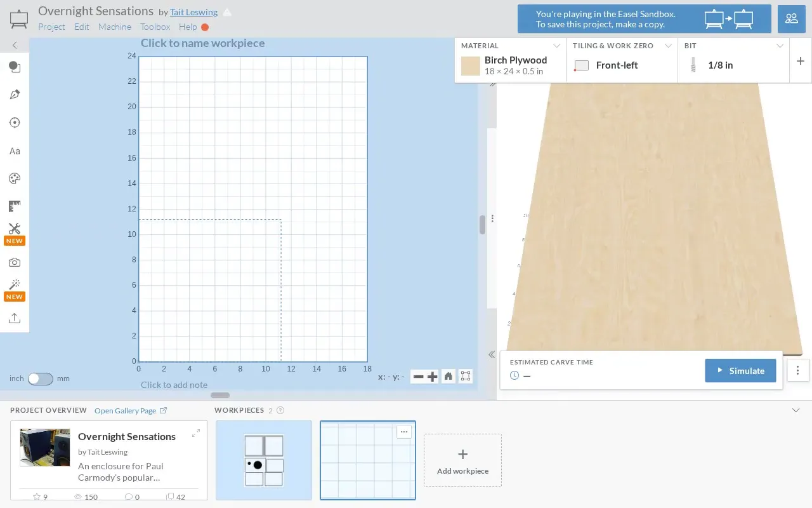Image resolution: width=812 pixels, height=508 pixels.
Task: Zoom out on the canvas
Action: tap(418, 377)
